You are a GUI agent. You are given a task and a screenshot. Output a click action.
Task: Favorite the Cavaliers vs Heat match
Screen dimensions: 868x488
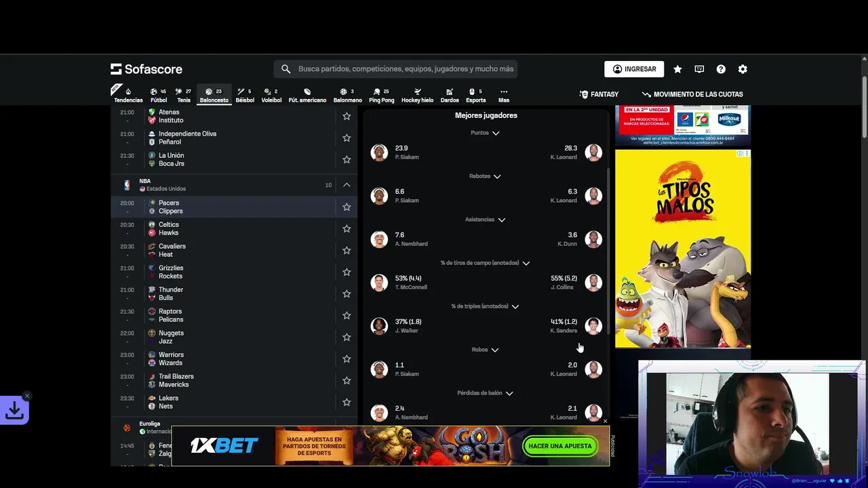point(347,250)
